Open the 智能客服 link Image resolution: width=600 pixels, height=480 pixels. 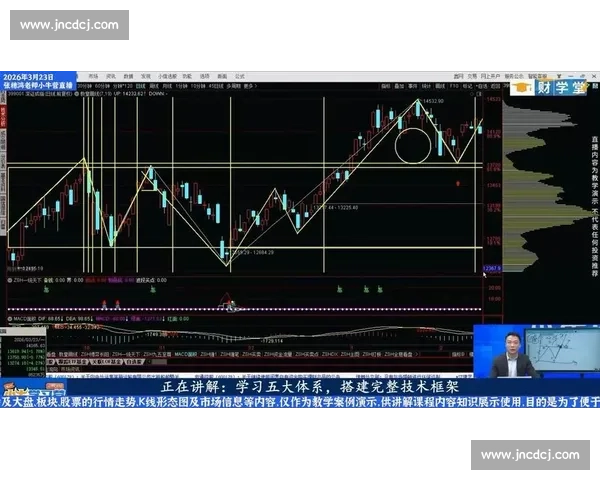coord(537,77)
